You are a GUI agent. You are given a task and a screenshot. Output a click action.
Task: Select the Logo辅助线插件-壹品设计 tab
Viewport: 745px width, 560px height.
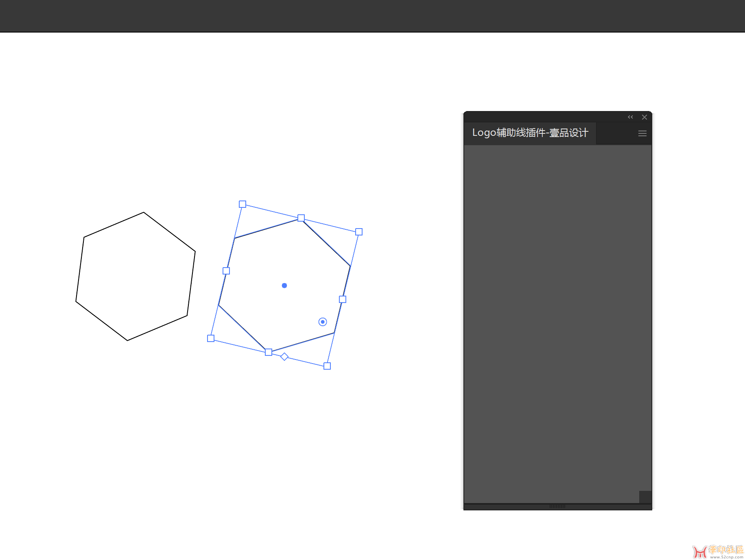[530, 133]
